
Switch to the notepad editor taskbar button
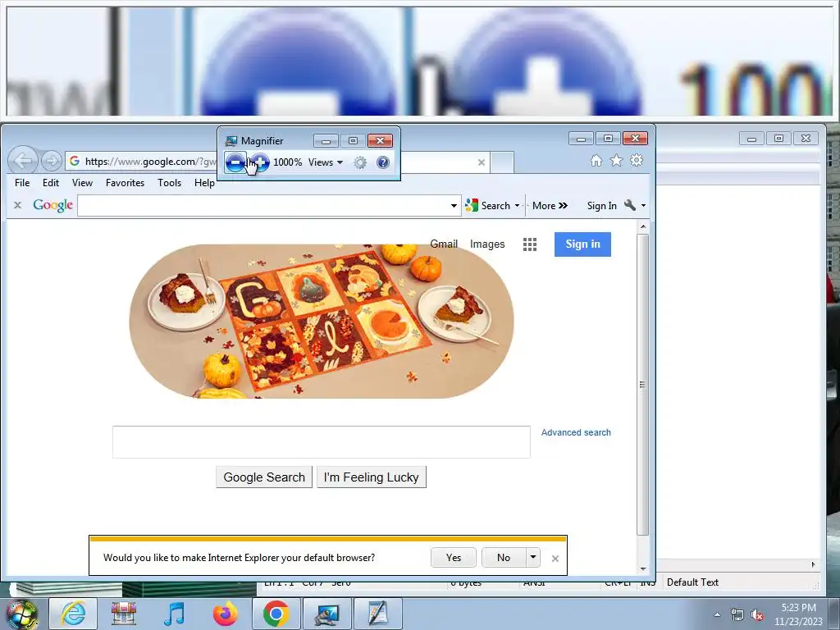click(x=377, y=614)
